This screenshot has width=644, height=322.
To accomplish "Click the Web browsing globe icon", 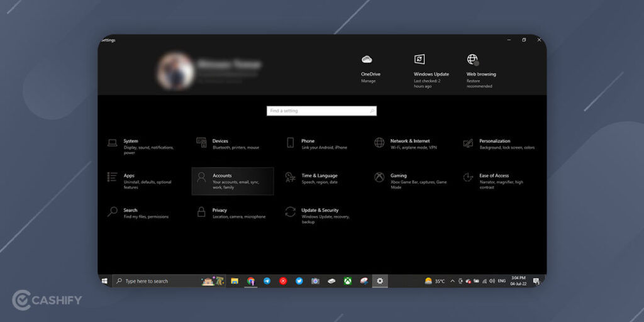I will [473, 60].
